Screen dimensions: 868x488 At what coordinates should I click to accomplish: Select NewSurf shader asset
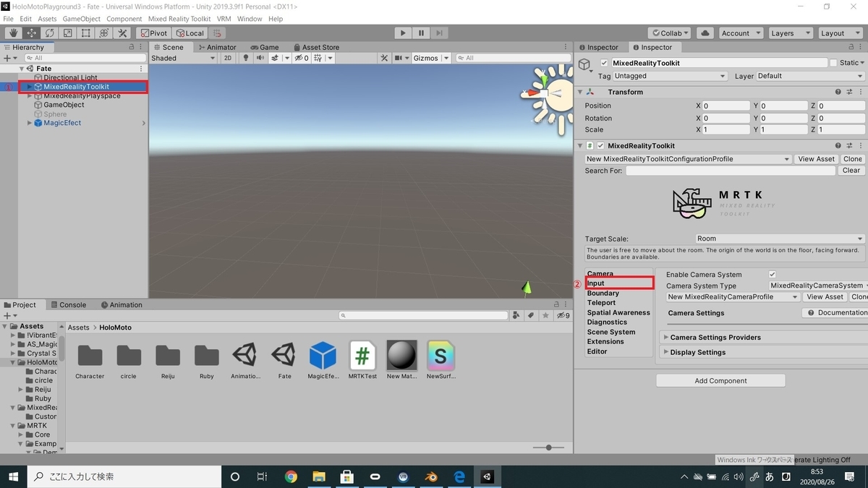(x=441, y=360)
